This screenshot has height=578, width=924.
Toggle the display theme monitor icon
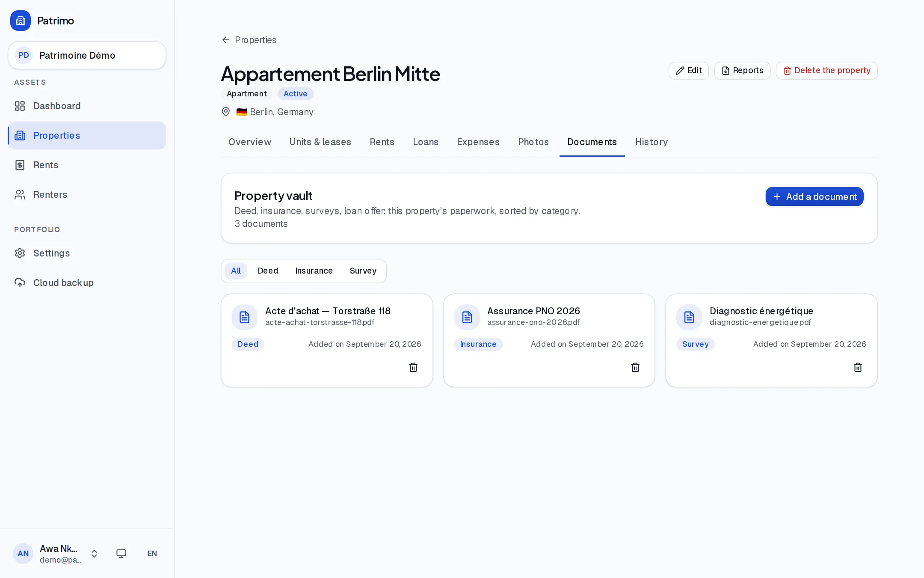tap(121, 554)
